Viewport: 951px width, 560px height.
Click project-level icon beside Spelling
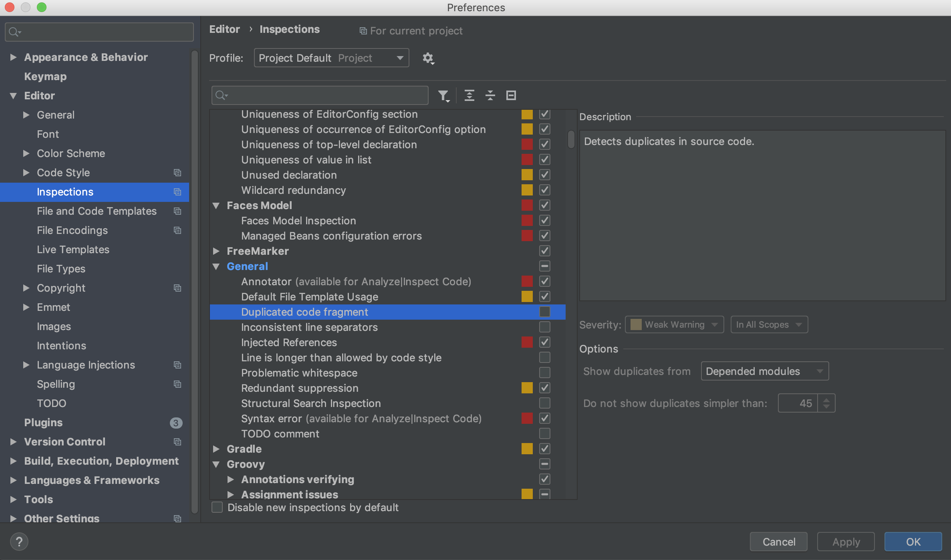(x=177, y=384)
